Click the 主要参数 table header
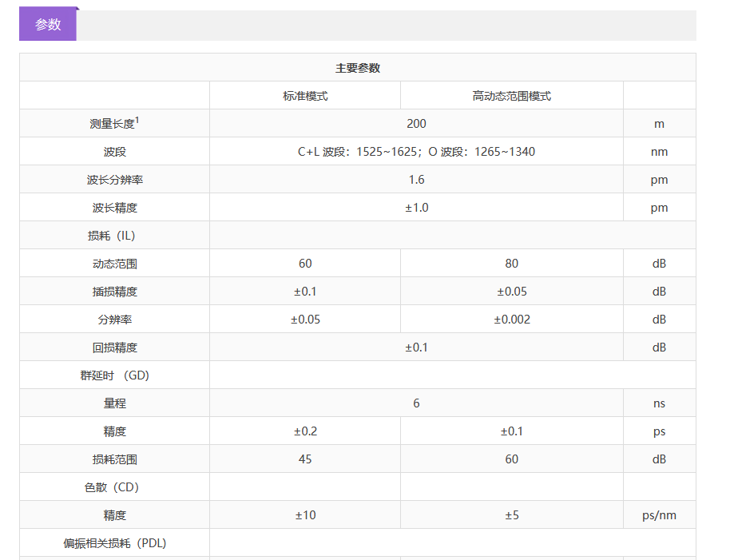734x560 pixels. (357, 68)
